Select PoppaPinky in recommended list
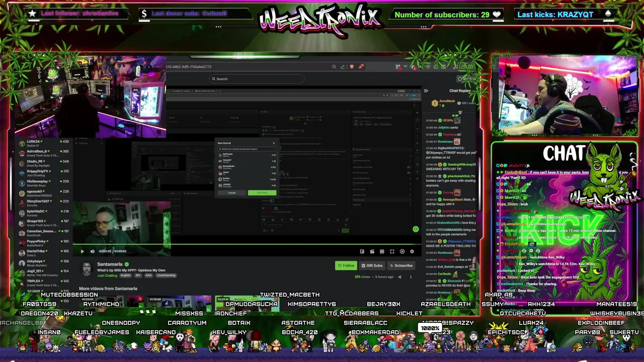 click(x=44, y=243)
